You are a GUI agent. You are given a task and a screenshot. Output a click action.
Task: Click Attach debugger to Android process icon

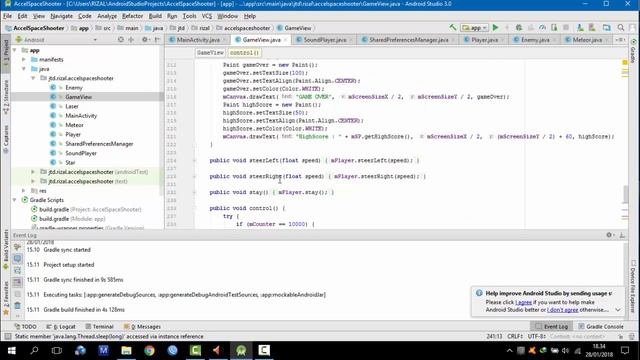point(554,28)
